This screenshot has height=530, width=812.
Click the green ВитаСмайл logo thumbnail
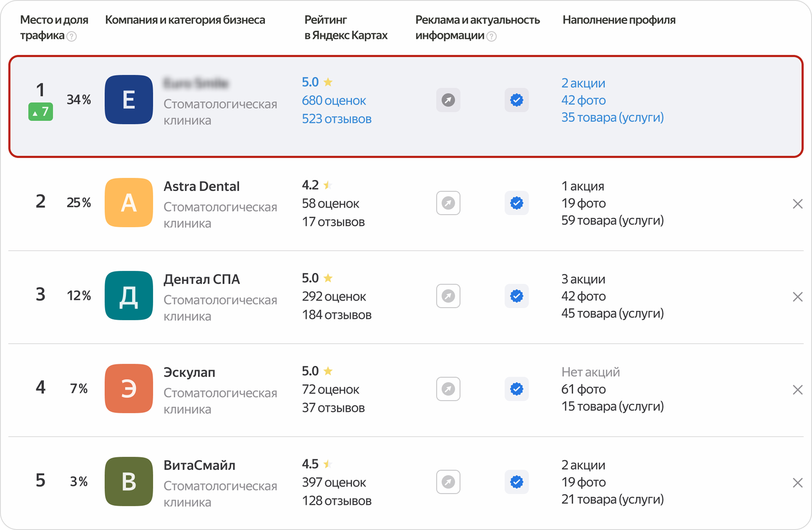[129, 481]
